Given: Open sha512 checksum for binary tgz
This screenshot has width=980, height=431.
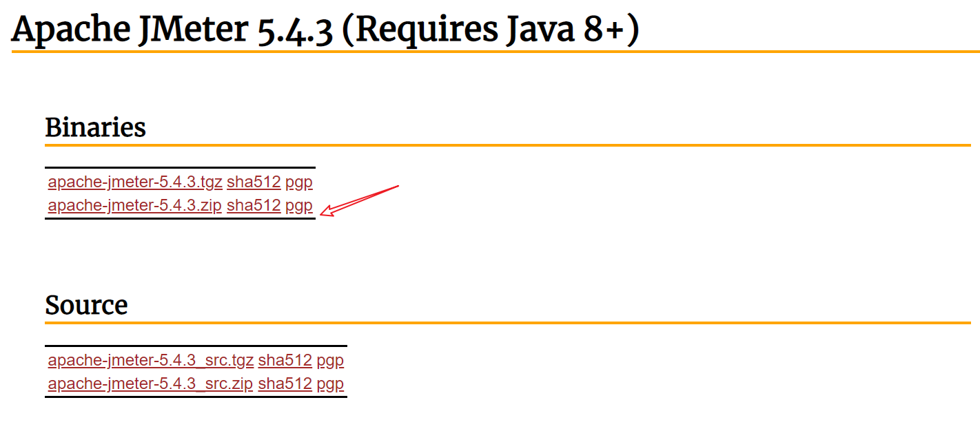Looking at the screenshot, I should click(254, 182).
